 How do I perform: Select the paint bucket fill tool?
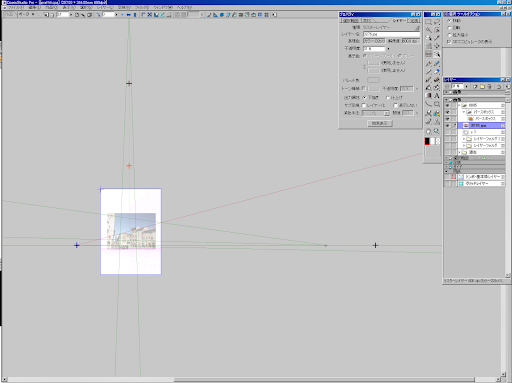(429, 88)
